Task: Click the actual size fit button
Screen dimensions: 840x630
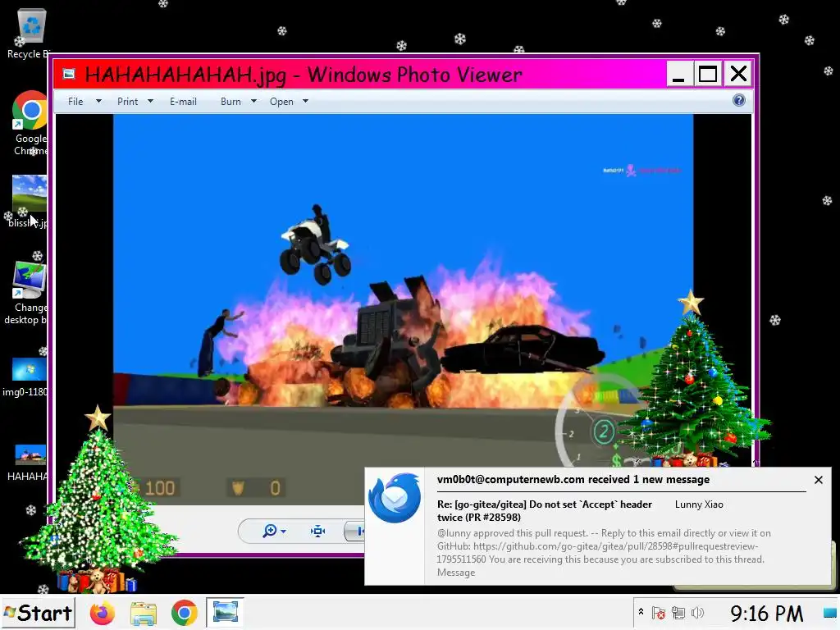Action: pyautogui.click(x=317, y=531)
